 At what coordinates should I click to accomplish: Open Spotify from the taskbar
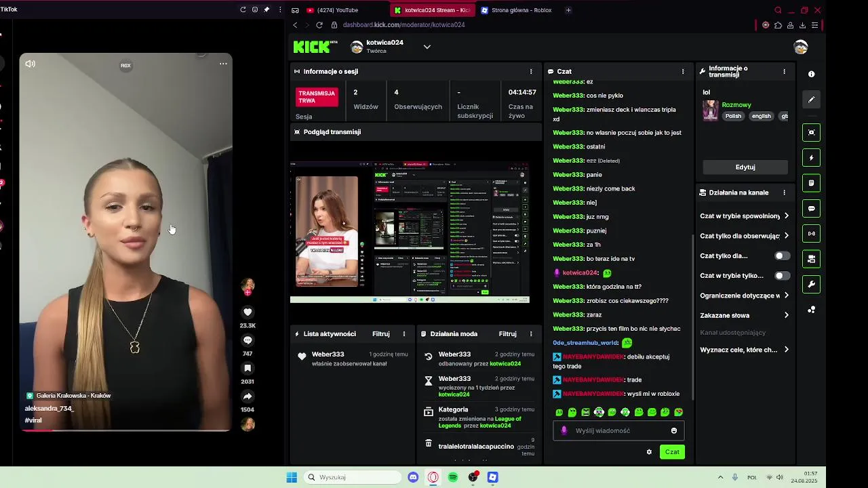tap(453, 477)
